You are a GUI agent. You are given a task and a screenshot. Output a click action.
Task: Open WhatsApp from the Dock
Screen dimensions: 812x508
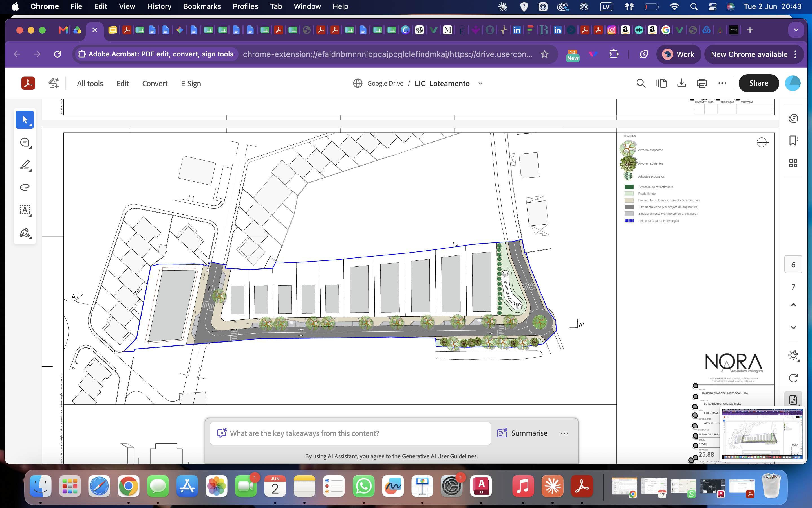[x=363, y=486]
